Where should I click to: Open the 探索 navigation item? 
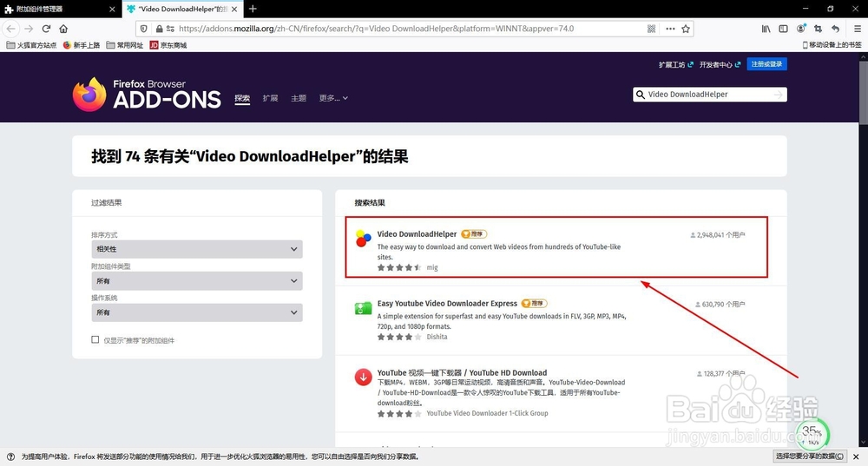[242, 98]
